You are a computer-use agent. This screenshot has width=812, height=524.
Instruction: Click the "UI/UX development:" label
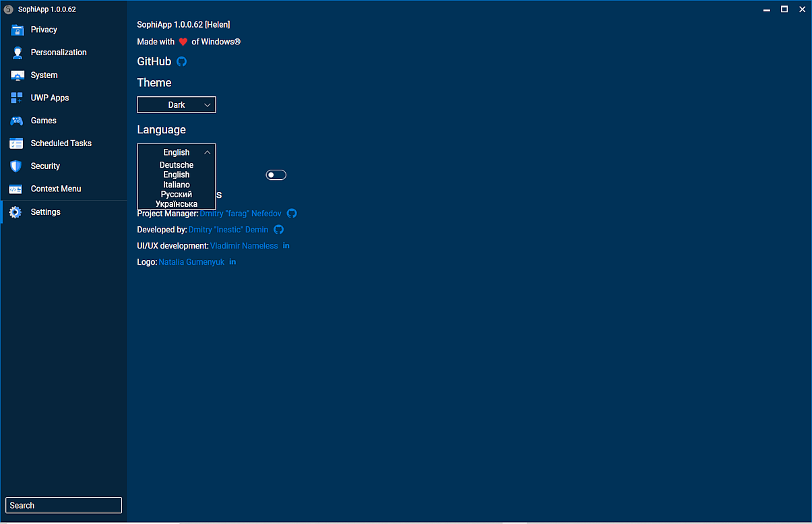coord(173,246)
